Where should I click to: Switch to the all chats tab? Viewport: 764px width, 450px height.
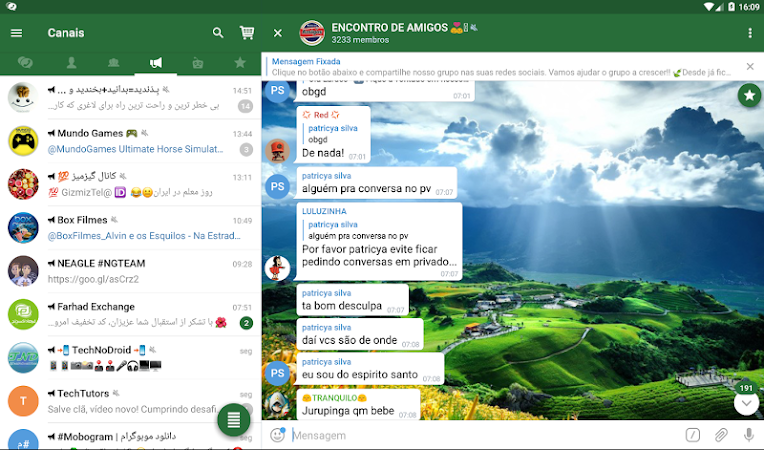tap(25, 62)
